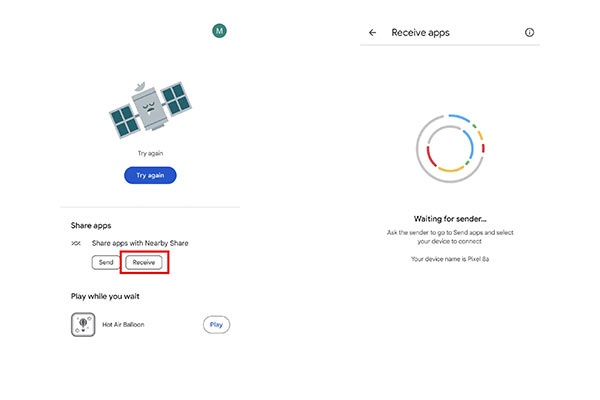
Task: Go back from Receive apps screen
Action: (x=373, y=33)
